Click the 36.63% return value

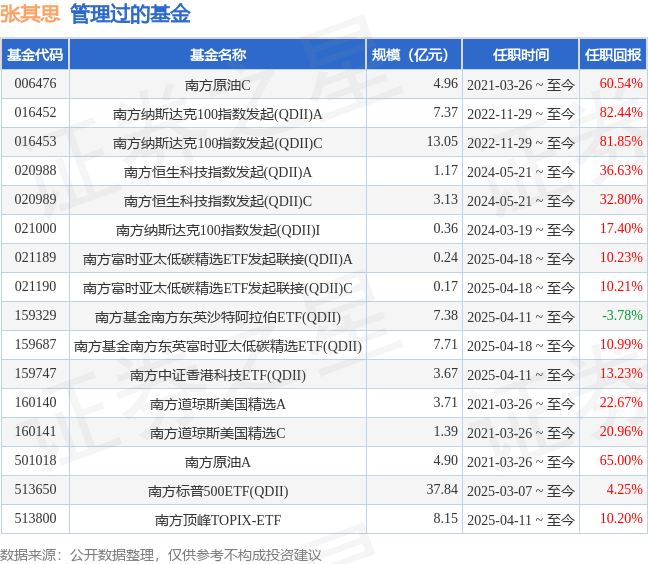coord(621,170)
